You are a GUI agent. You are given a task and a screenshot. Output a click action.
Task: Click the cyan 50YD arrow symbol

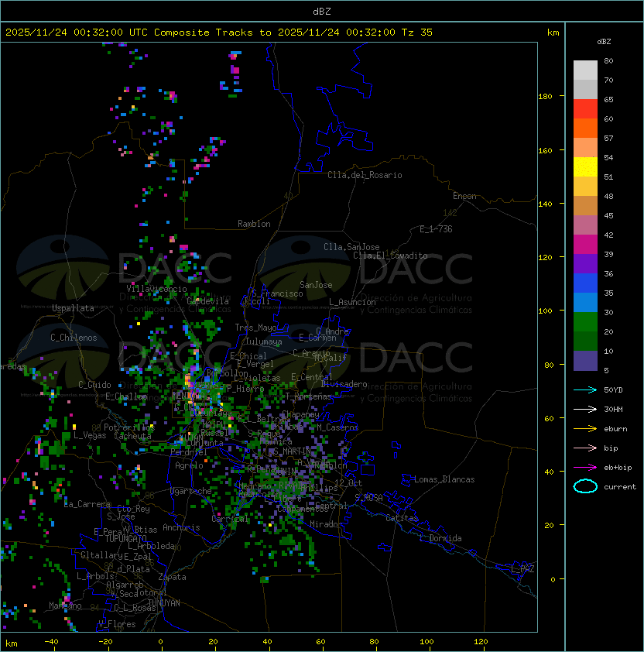[585, 390]
